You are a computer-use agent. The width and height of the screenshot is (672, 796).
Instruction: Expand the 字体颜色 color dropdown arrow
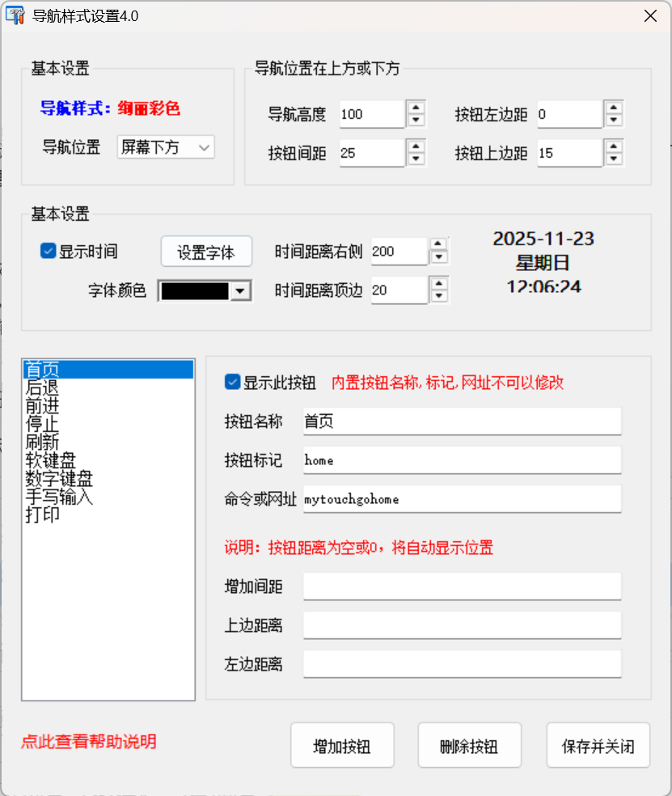tap(240, 292)
